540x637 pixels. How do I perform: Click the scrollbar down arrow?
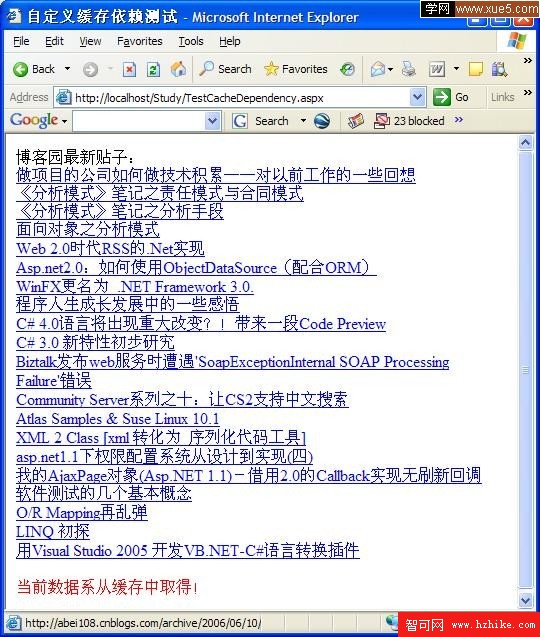[525, 600]
